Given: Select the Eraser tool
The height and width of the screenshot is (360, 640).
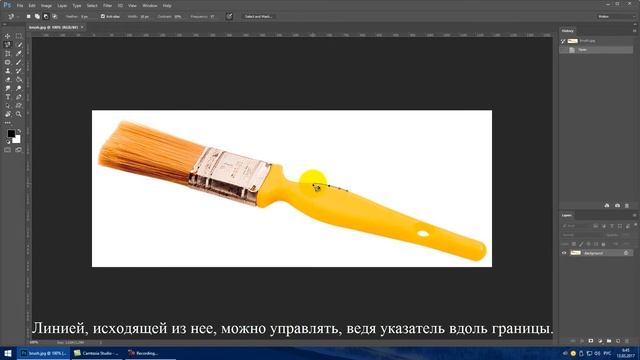Looking at the screenshot, I should pyautogui.click(x=7, y=79).
